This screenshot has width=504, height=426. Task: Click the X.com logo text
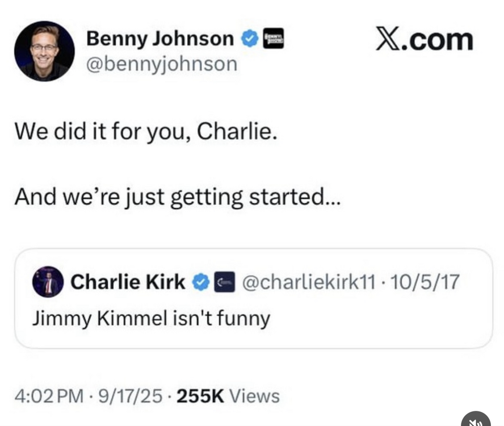pos(424,39)
